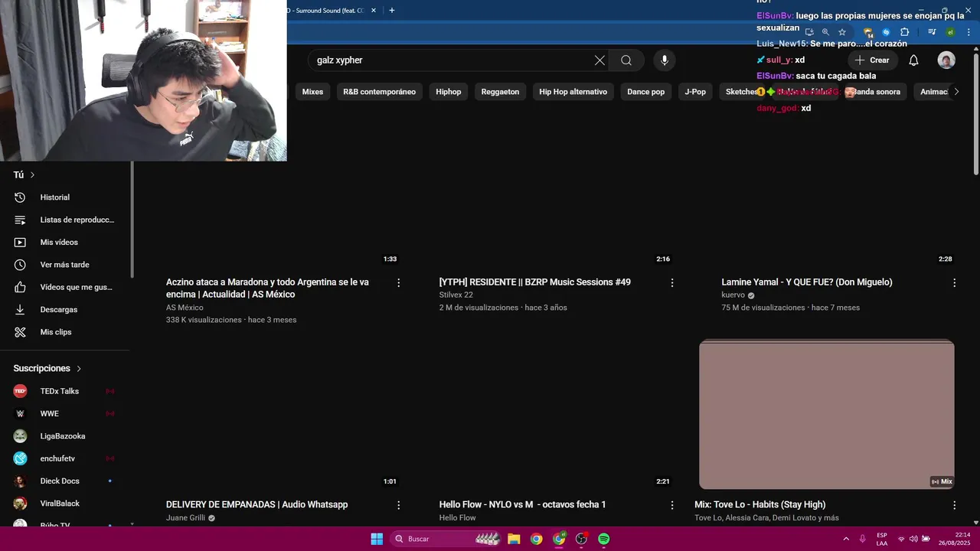Image resolution: width=980 pixels, height=551 pixels.
Task: Select the J-Pop filter chip
Action: tap(695, 92)
